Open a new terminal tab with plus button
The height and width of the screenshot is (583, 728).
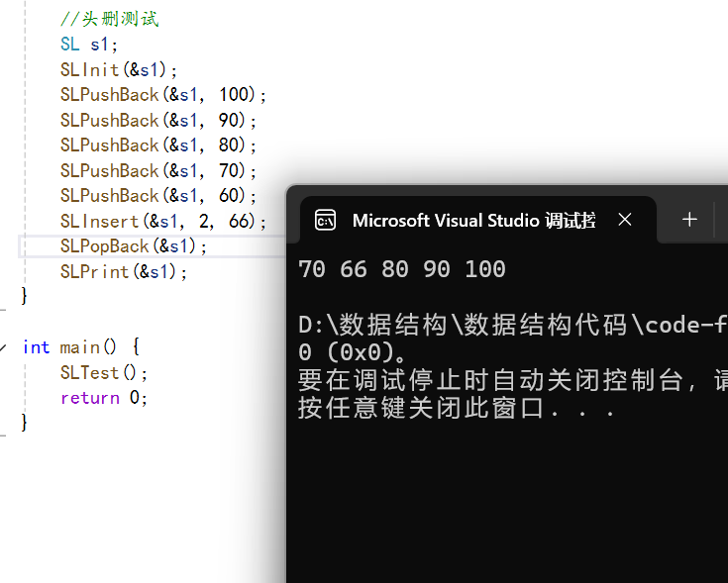click(x=689, y=220)
